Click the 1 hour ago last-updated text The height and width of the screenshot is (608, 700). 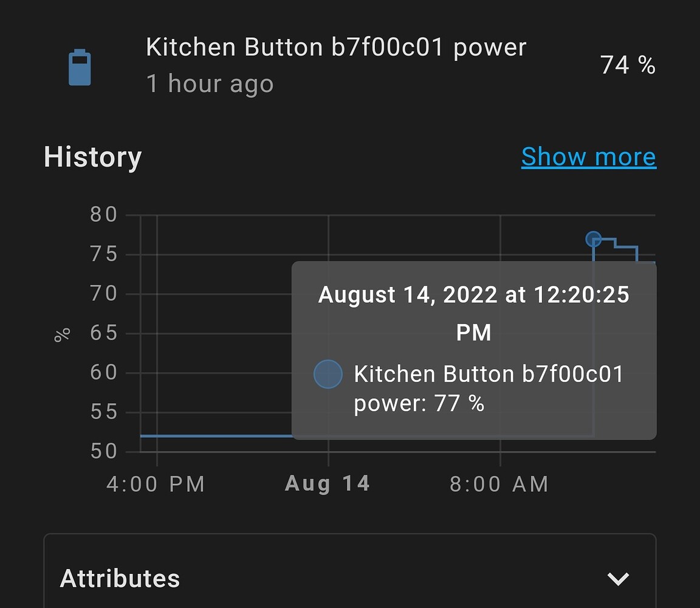point(210,83)
